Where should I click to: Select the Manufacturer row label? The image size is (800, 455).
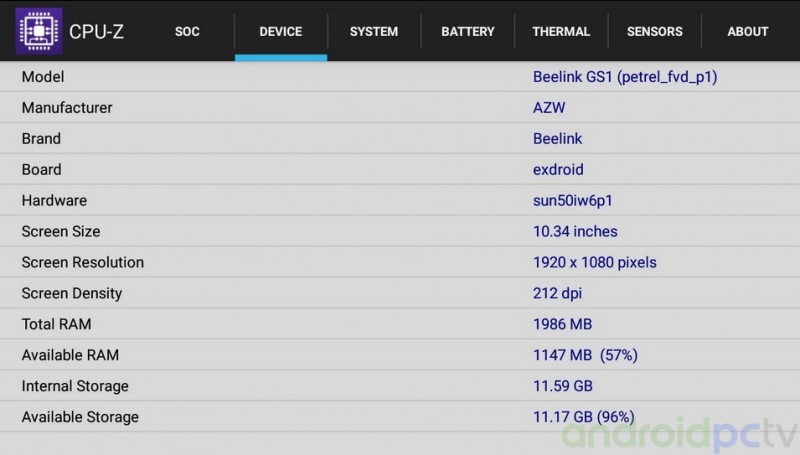[67, 108]
